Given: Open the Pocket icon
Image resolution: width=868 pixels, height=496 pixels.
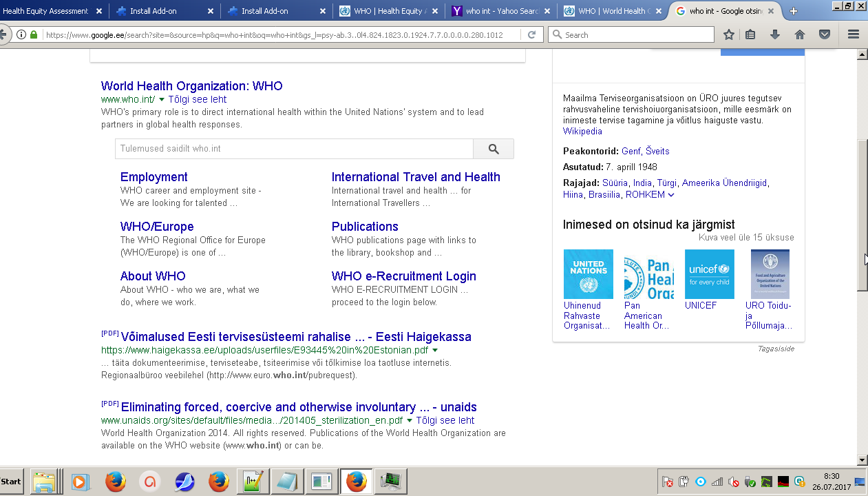Looking at the screenshot, I should (824, 34).
